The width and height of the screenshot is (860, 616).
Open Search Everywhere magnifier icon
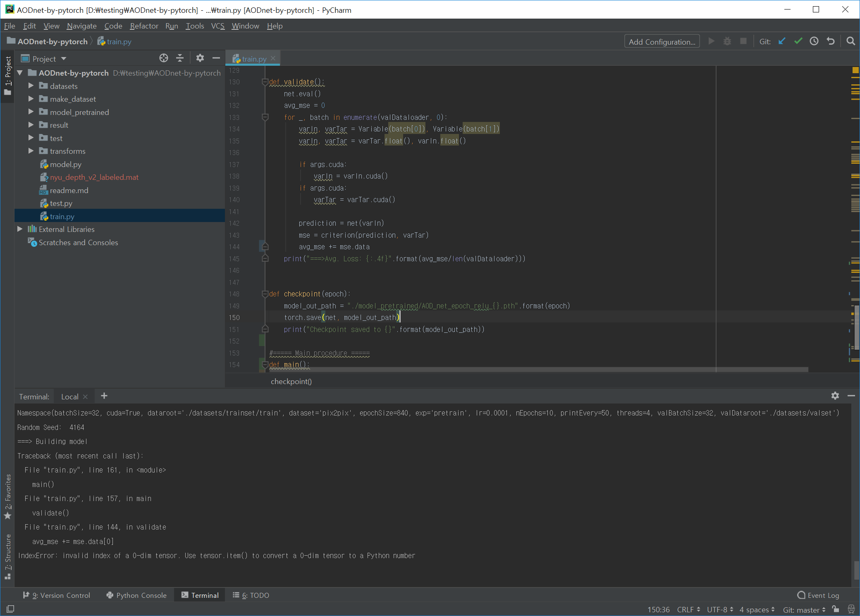coord(850,41)
